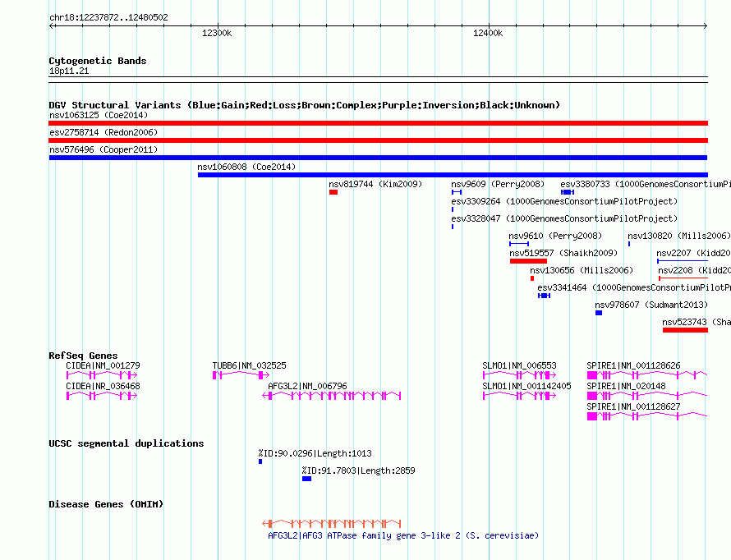Select the nsv9610 (Perry2008) variant glyph
The height and width of the screenshot is (560, 731).
click(519, 244)
